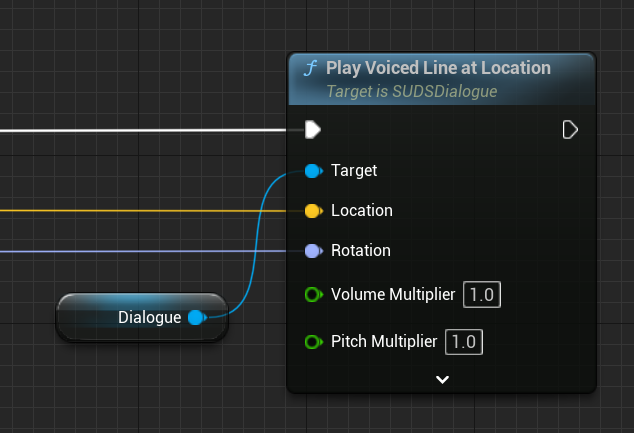The height and width of the screenshot is (433, 634).
Task: Click the Volume Multiplier label
Action: click(x=393, y=294)
